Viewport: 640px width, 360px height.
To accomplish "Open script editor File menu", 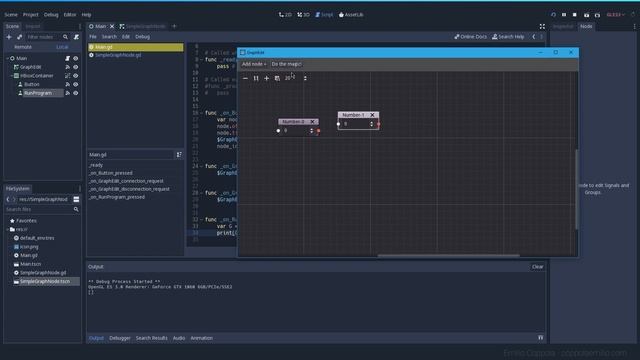I will click(93, 37).
